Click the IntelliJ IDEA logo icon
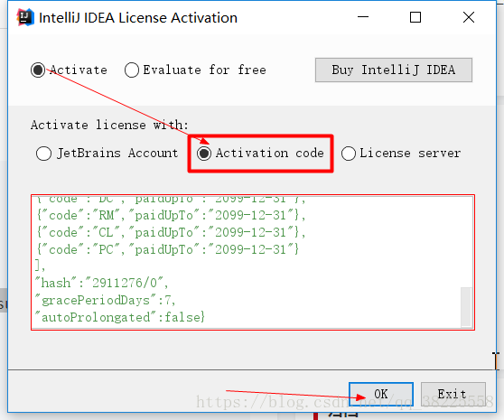 pos(25,17)
